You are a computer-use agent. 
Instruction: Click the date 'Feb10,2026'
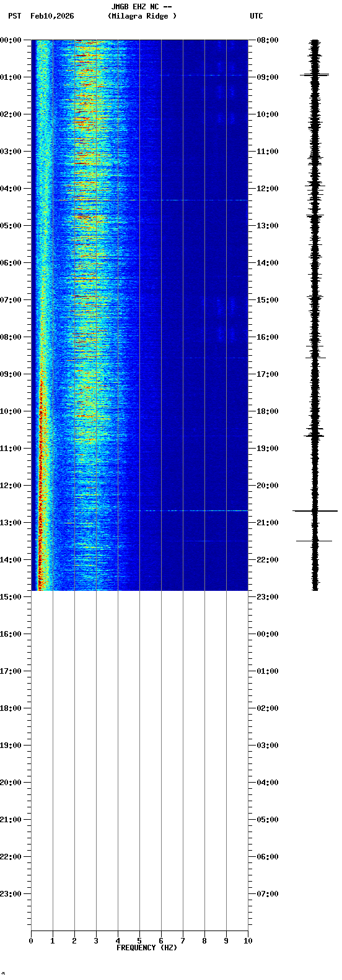[52, 16]
